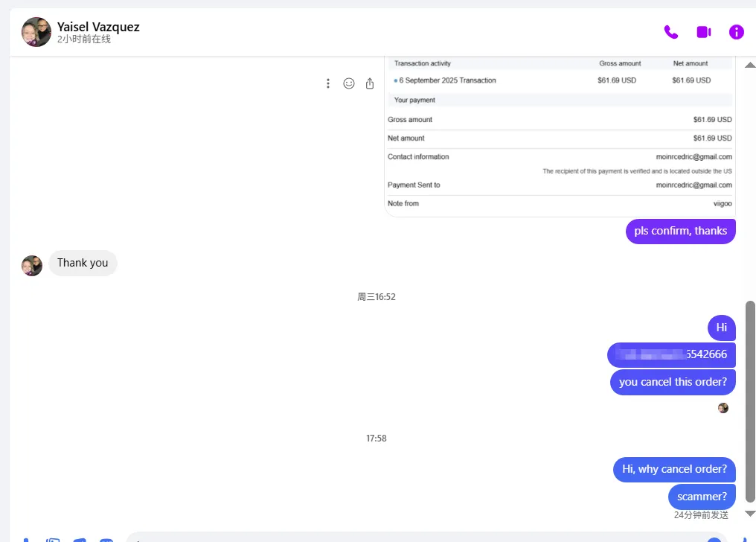Select the 'Hi' message bubble
The width and height of the screenshot is (756, 542).
click(721, 328)
